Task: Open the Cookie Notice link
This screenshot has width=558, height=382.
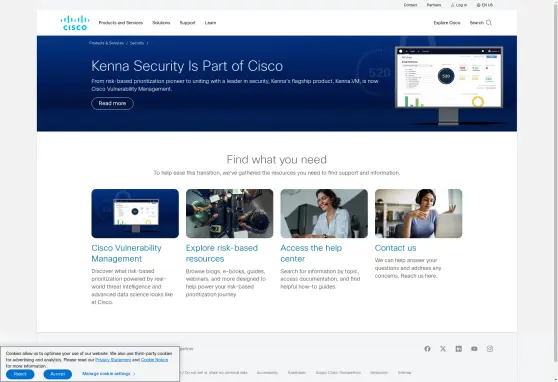Action: (x=154, y=360)
